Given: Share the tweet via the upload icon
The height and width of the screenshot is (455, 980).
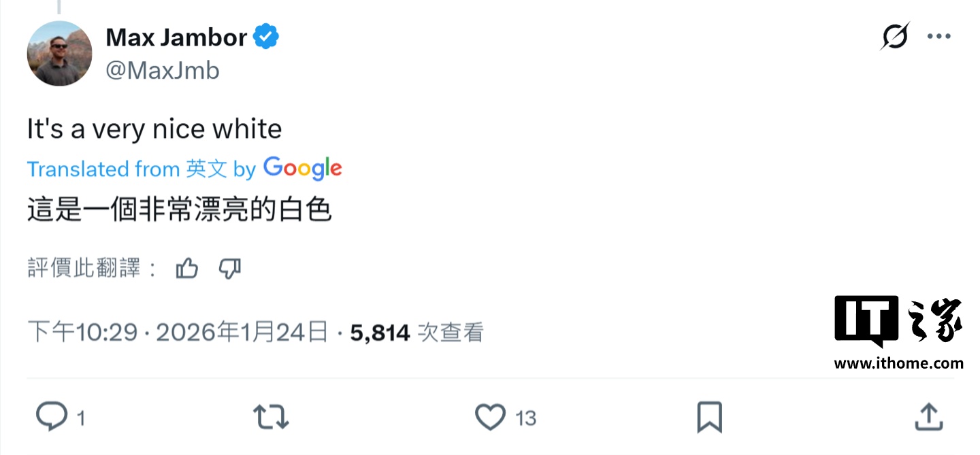Looking at the screenshot, I should pos(928,416).
